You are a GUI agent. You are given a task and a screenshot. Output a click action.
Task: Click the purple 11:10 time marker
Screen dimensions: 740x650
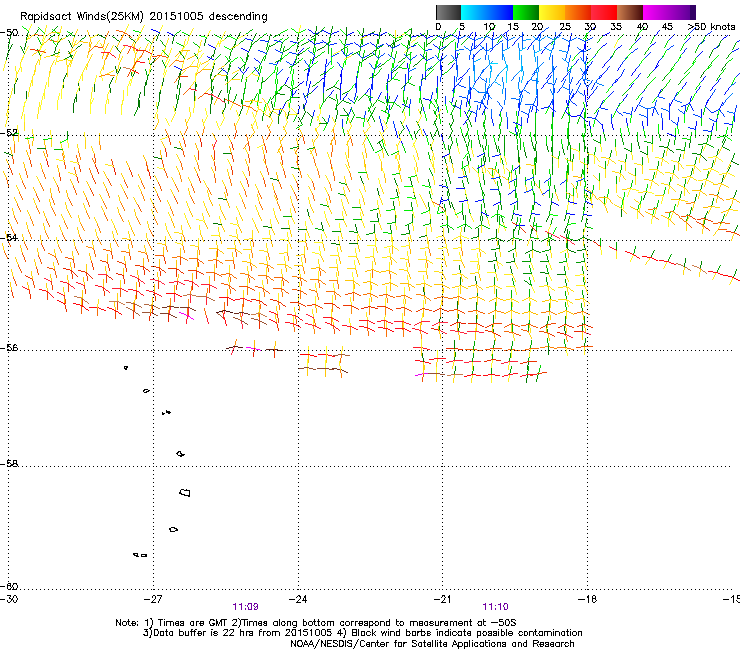pos(496,607)
